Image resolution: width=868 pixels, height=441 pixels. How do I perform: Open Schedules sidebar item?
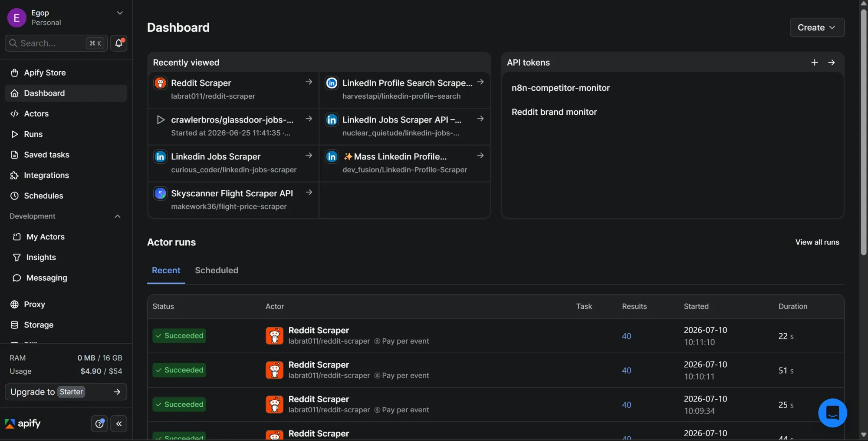tap(66, 196)
